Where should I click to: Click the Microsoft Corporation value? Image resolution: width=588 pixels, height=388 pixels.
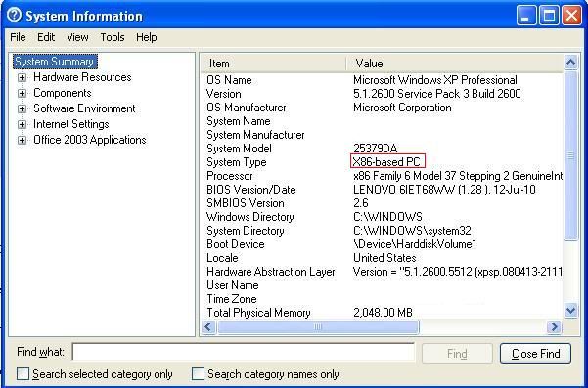402,108
